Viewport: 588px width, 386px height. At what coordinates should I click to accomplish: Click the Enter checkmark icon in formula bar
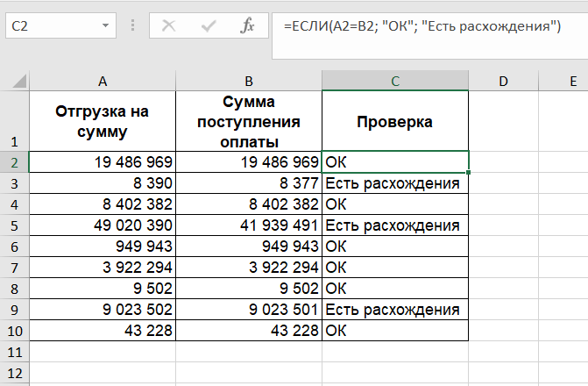click(209, 26)
